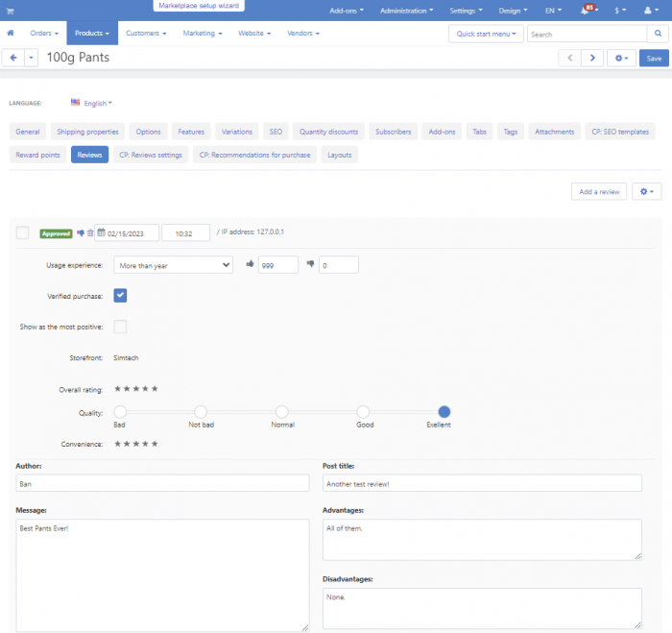672x633 pixels.
Task: Open the Marketing menu
Action: [203, 33]
